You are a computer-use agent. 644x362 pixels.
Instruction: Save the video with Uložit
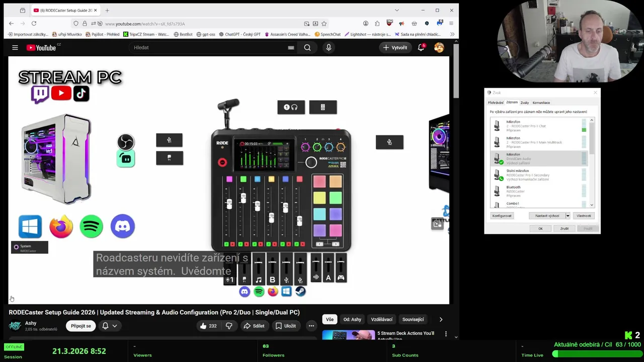click(x=285, y=326)
